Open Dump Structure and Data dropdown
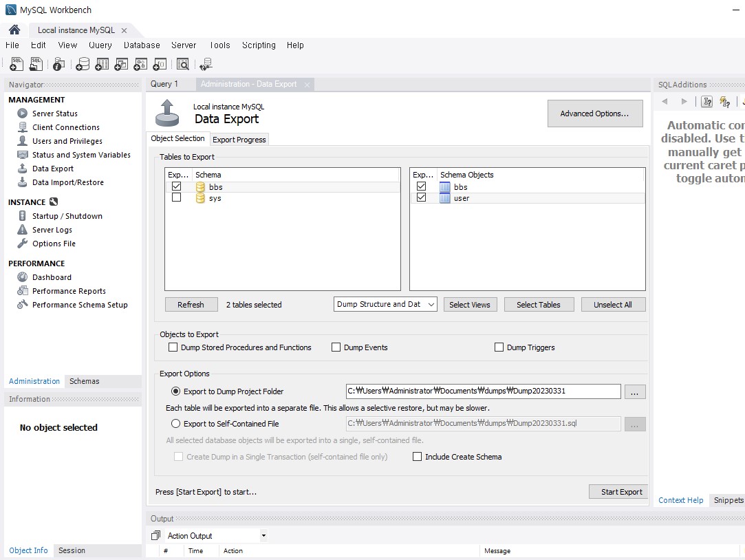This screenshot has height=560, width=745. [x=385, y=305]
